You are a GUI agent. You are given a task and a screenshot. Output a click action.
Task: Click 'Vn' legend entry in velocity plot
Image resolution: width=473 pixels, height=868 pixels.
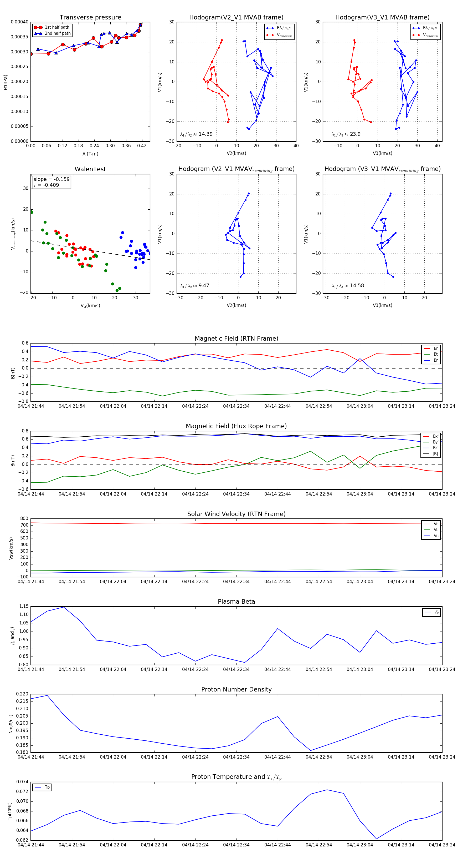point(431,536)
